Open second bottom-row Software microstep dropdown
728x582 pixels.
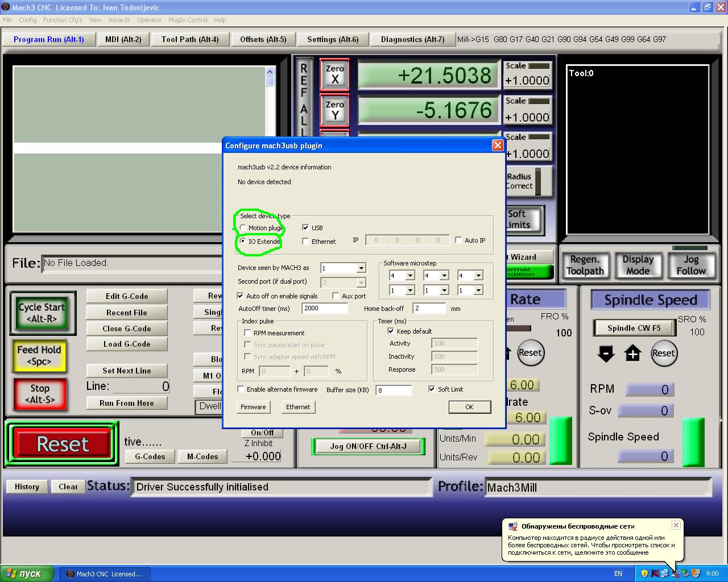click(444, 290)
